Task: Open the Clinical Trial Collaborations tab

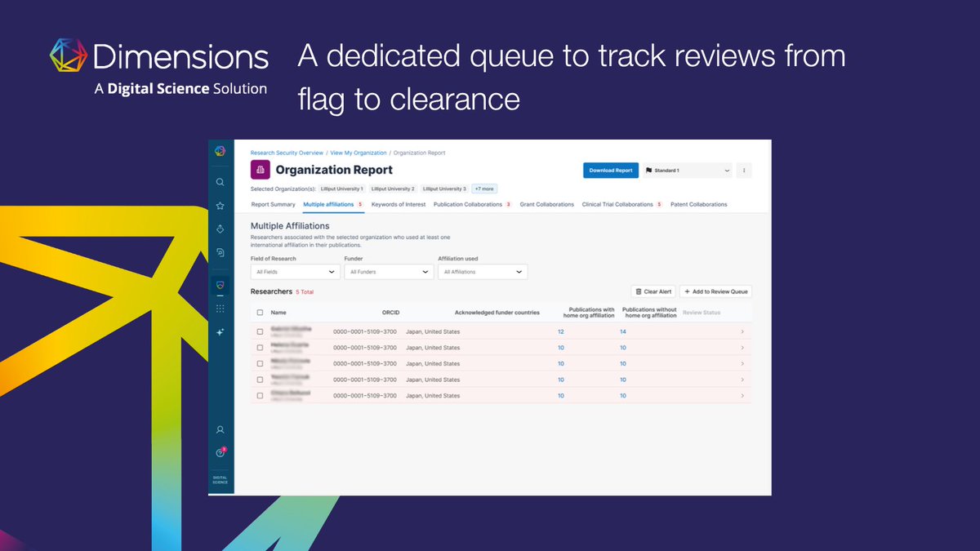Action: click(621, 205)
